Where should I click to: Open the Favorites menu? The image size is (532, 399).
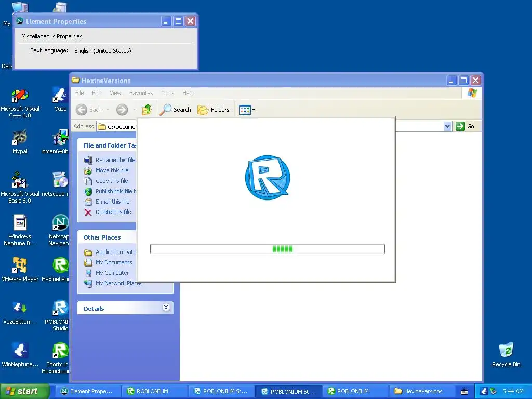pyautogui.click(x=141, y=93)
